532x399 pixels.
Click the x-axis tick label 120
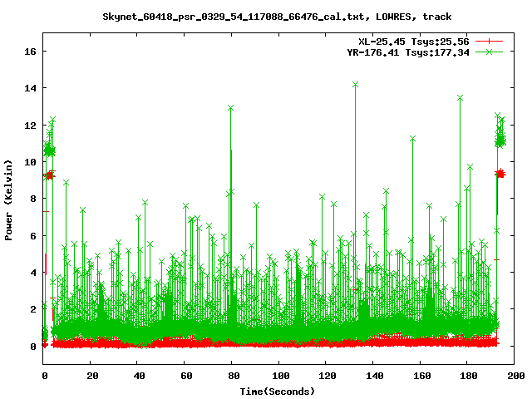coord(328,376)
